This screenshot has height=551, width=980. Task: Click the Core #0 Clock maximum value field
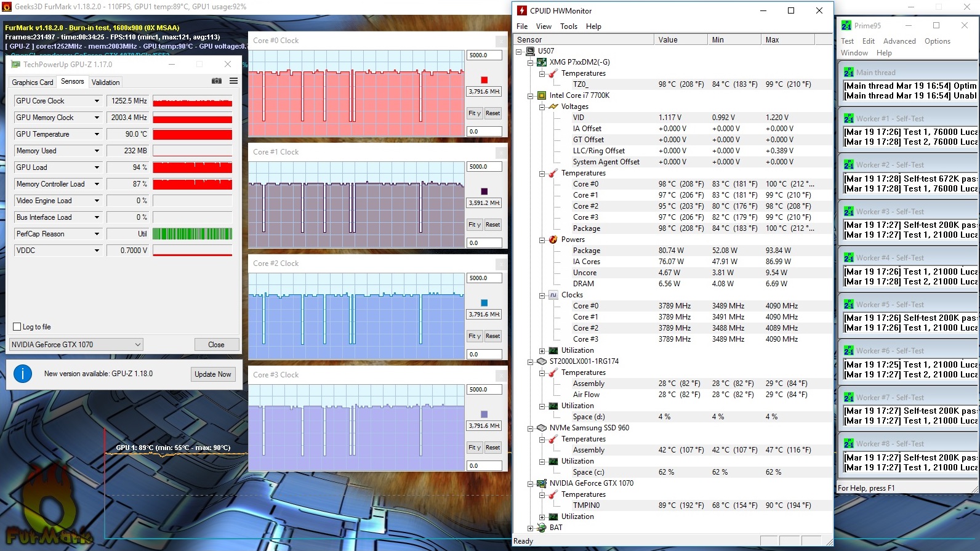click(x=484, y=55)
